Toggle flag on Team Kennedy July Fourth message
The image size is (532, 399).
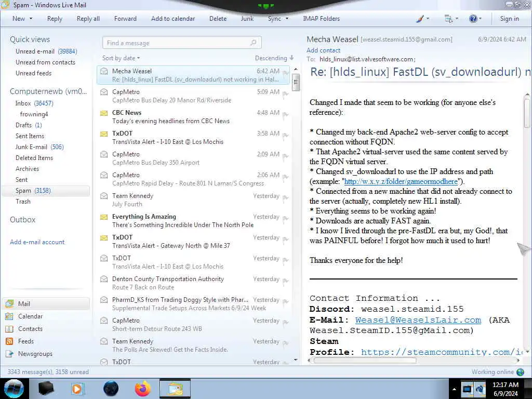point(285,198)
